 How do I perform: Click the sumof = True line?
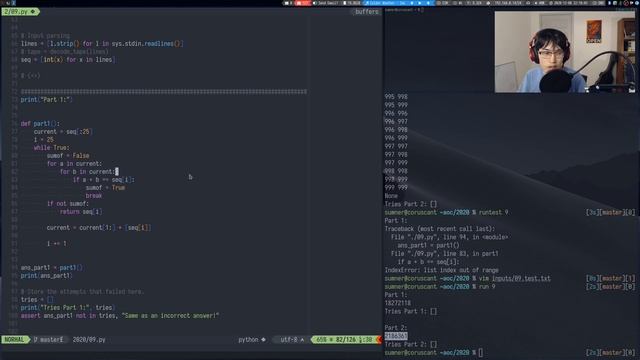(105, 188)
